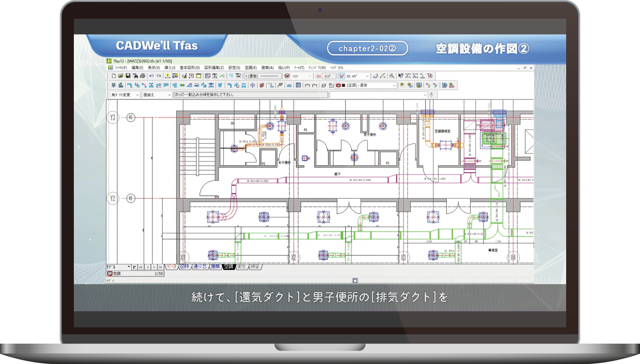Click the hammer tool icon
This screenshot has width=640, height=364.
point(392,76)
